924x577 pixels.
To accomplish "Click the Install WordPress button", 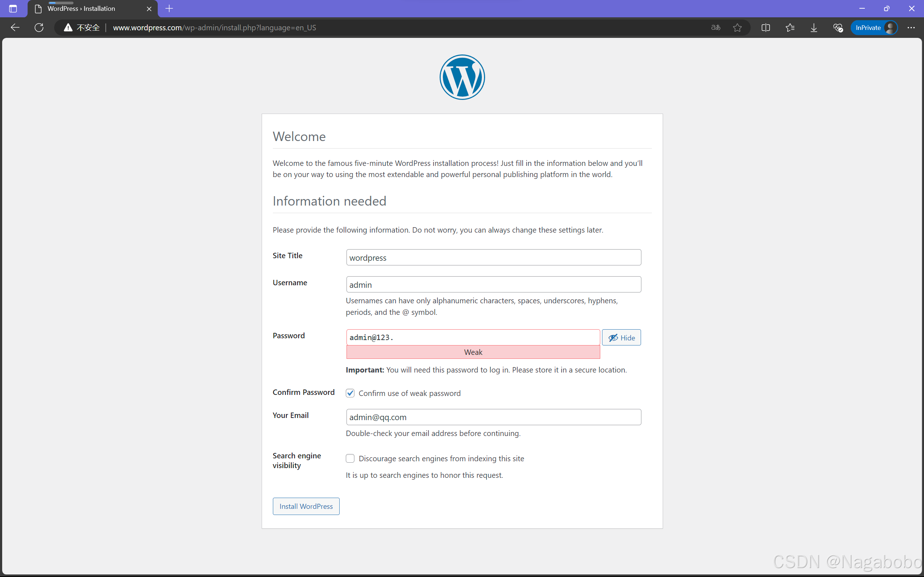I will click(306, 506).
